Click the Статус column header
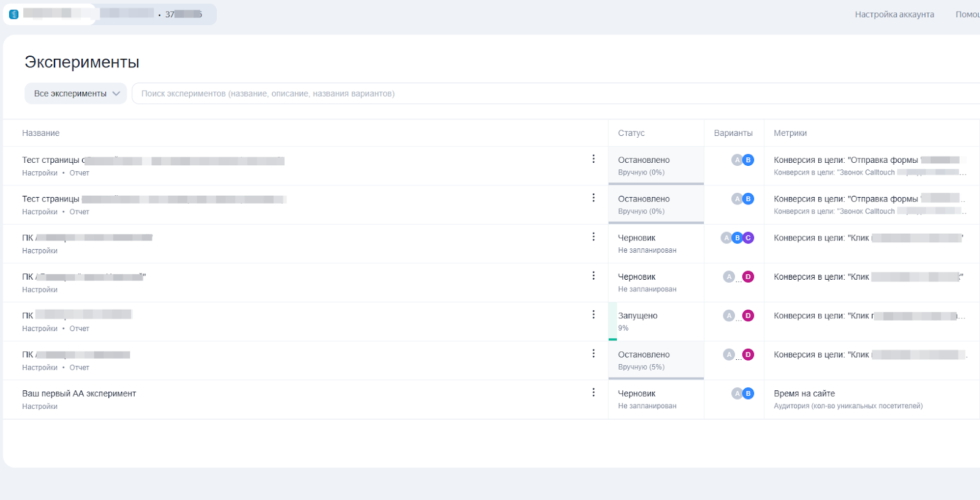The image size is (980, 500). [x=631, y=133]
